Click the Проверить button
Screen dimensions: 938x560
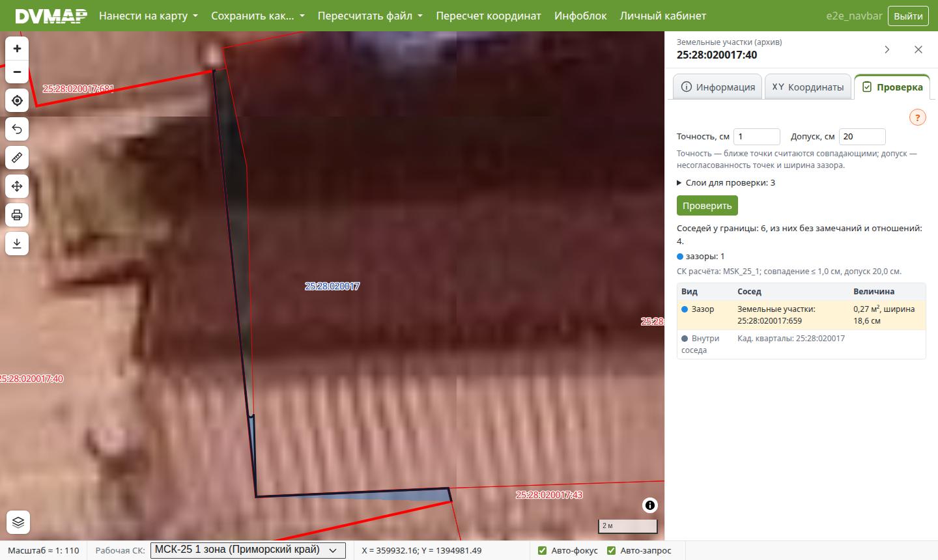(707, 206)
